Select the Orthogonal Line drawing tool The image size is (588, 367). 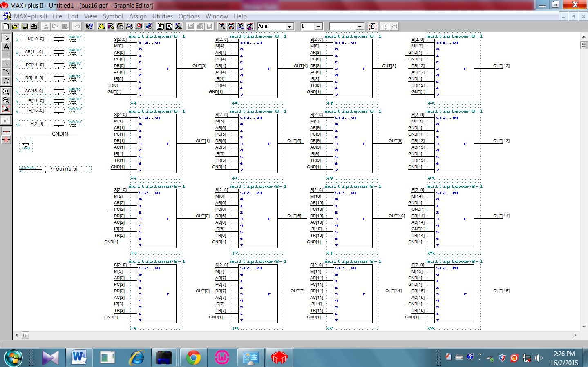click(x=6, y=55)
